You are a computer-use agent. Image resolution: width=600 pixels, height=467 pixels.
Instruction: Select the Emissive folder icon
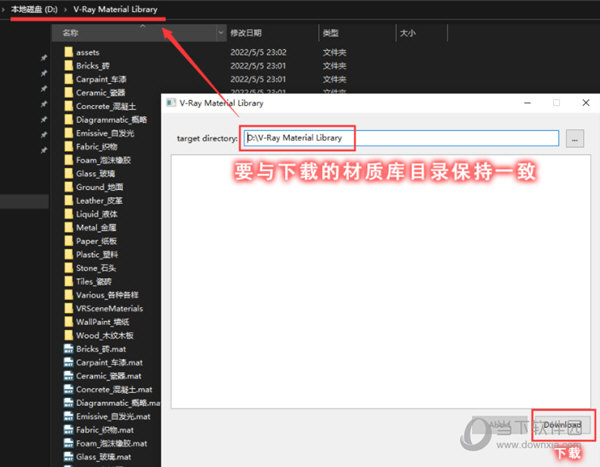(x=68, y=133)
